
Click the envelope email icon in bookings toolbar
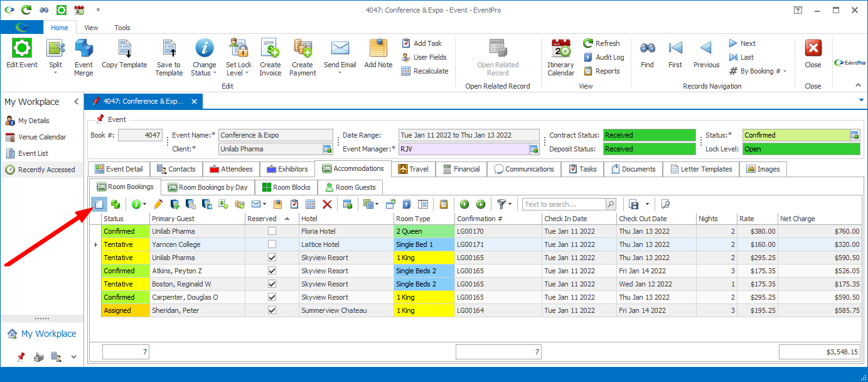coord(256,204)
